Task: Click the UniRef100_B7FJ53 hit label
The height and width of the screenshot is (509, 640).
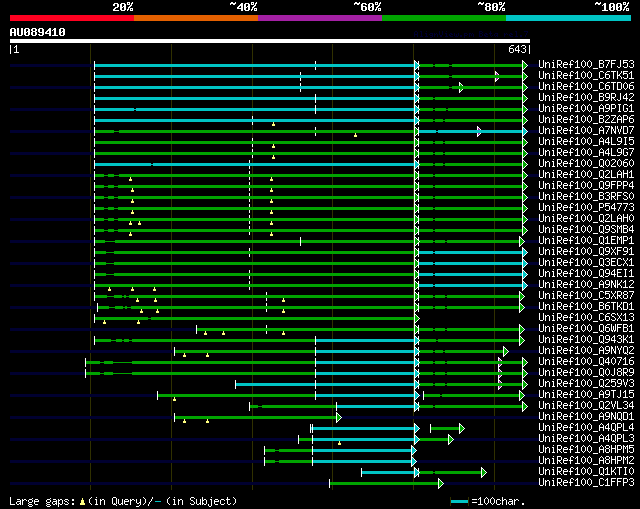Action: pyautogui.click(x=586, y=64)
